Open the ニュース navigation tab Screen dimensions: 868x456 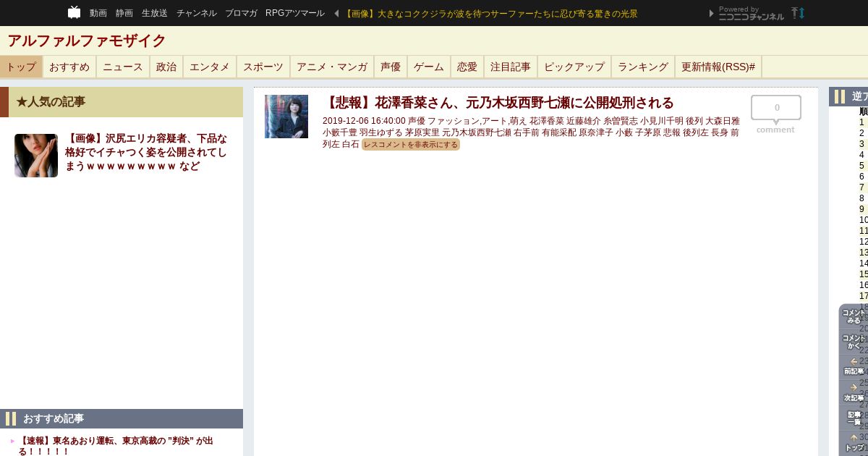(x=123, y=67)
